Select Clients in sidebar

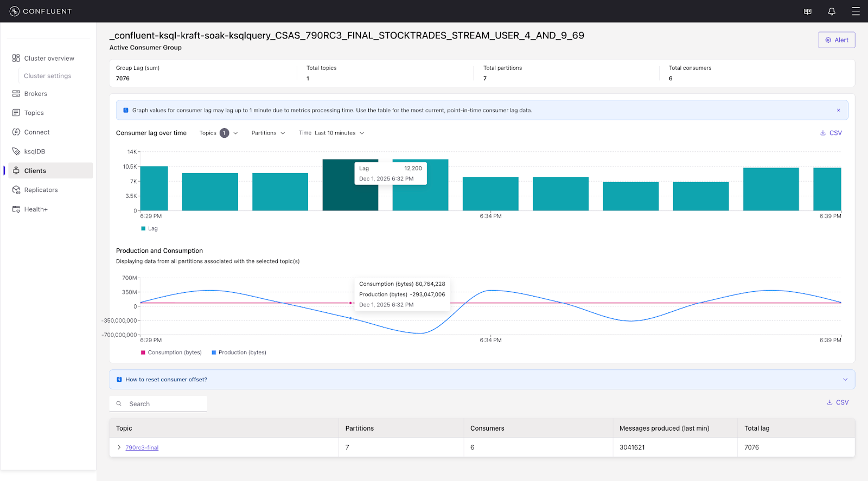50,170
